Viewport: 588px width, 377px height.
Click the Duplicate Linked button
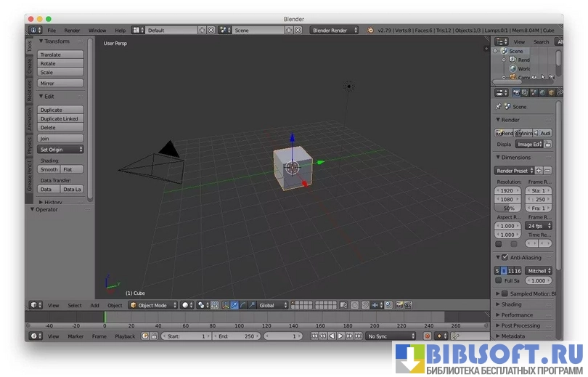click(x=61, y=118)
